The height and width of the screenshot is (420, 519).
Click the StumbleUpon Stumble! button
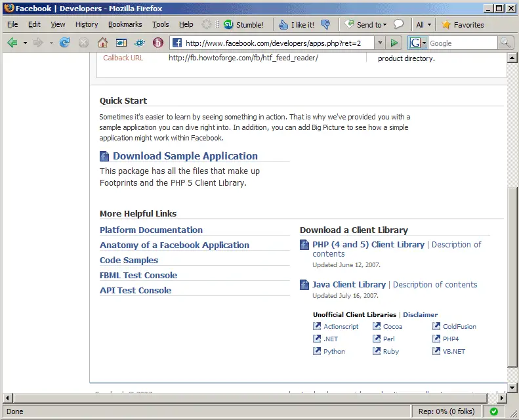243,24
